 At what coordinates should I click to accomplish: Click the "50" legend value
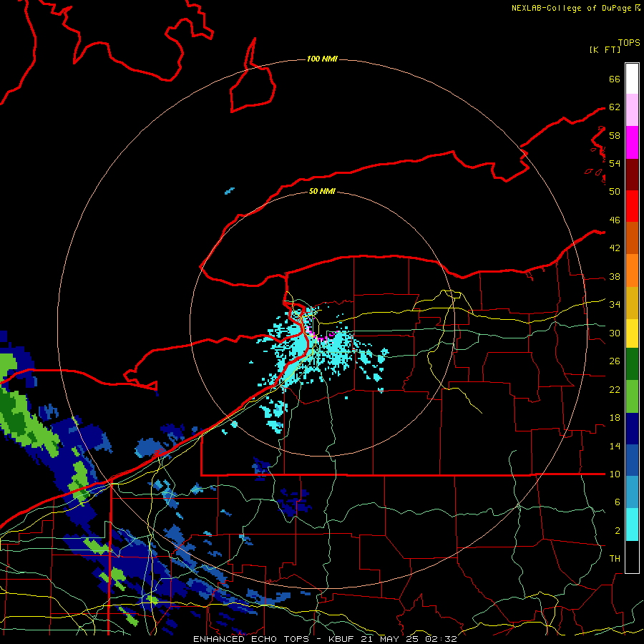tap(615, 191)
